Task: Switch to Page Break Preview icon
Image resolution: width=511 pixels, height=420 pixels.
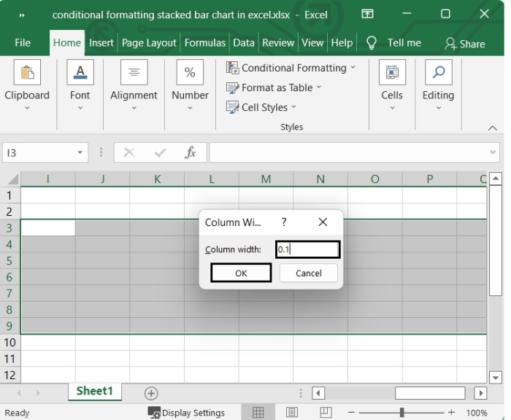Action: pos(326,413)
